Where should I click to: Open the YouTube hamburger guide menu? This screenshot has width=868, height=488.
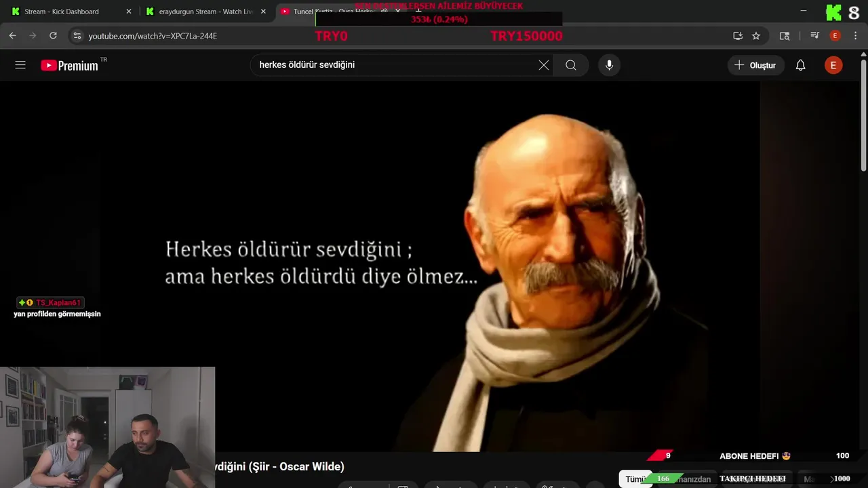(20, 65)
